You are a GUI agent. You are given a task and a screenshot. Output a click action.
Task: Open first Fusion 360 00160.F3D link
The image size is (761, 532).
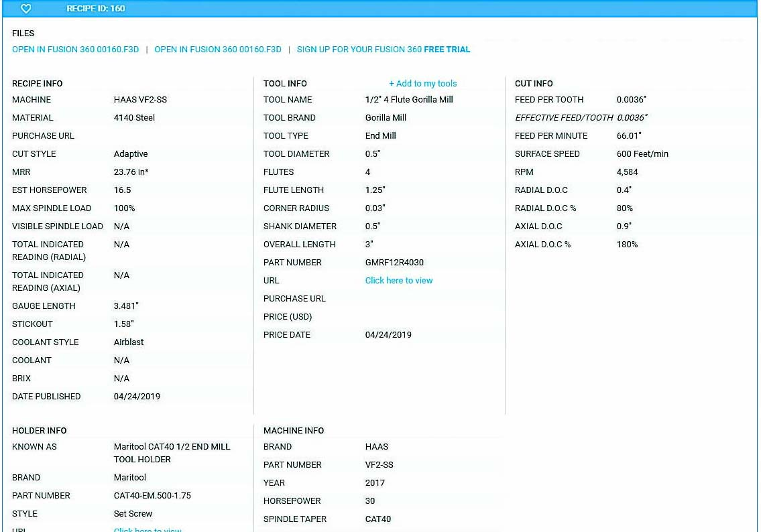pos(75,50)
